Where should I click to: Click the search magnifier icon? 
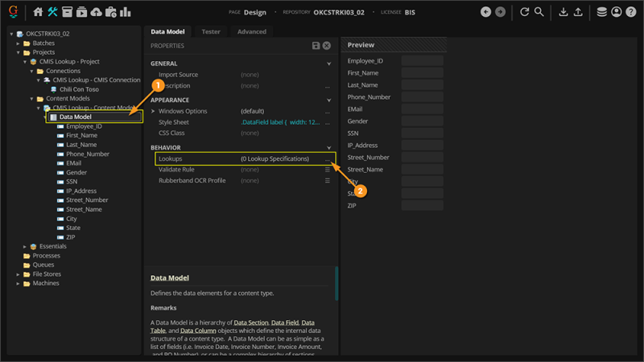(539, 12)
